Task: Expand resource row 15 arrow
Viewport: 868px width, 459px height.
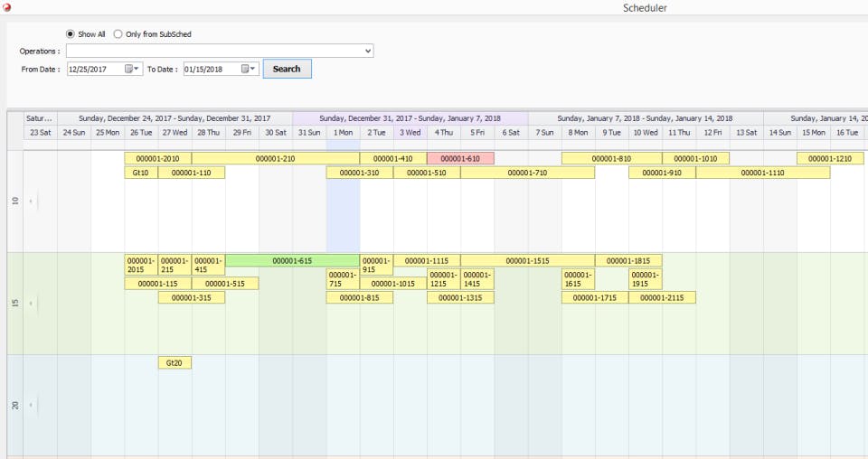Action: [31, 303]
